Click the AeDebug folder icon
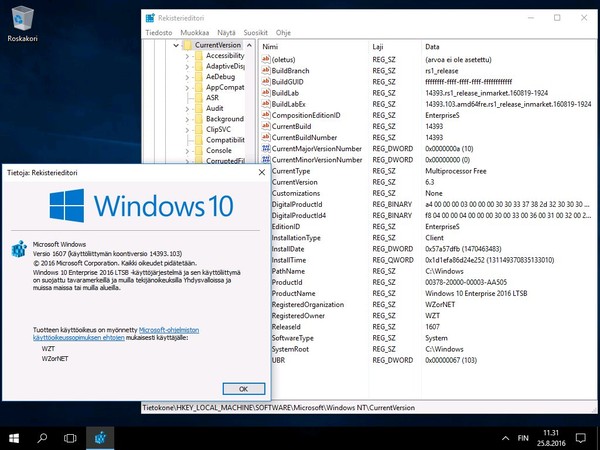600x450 pixels. (x=199, y=77)
